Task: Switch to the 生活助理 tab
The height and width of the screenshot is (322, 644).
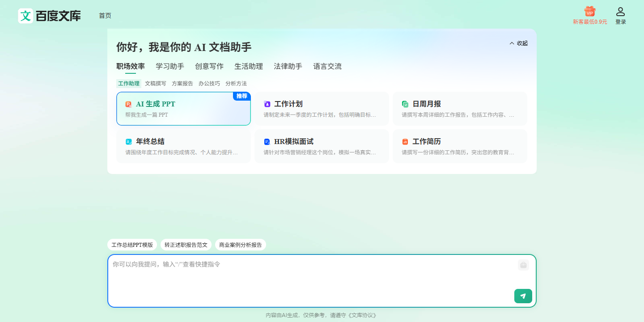Action: (x=249, y=66)
